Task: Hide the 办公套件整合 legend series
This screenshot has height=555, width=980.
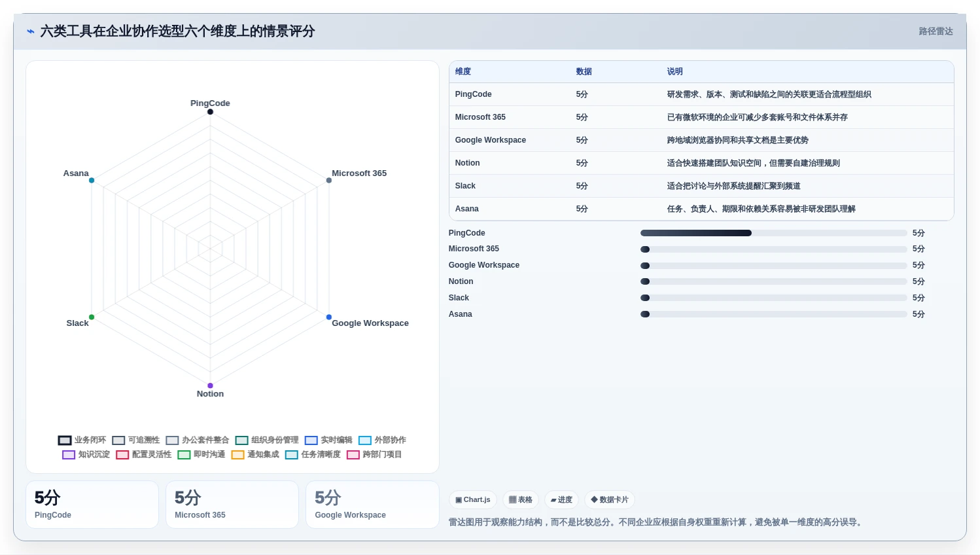Action: (x=198, y=440)
